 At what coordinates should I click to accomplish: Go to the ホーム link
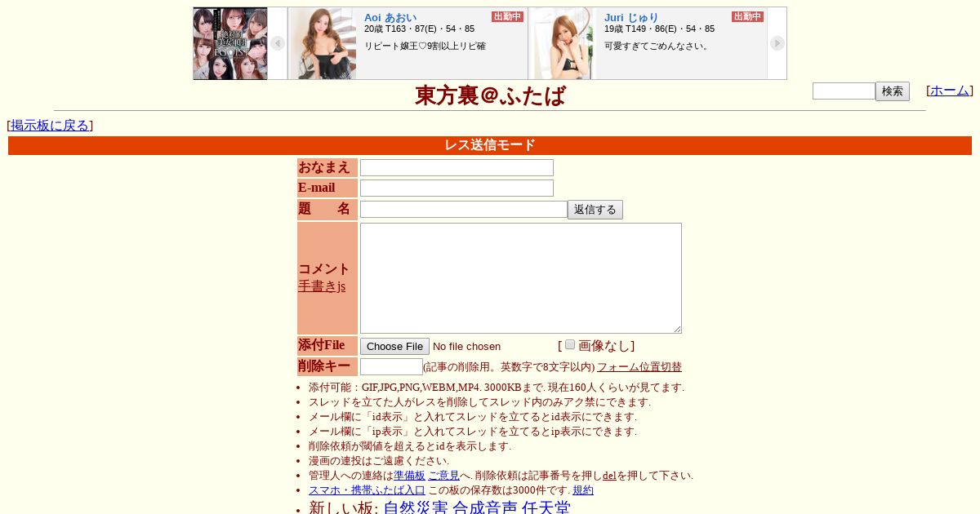click(x=950, y=91)
